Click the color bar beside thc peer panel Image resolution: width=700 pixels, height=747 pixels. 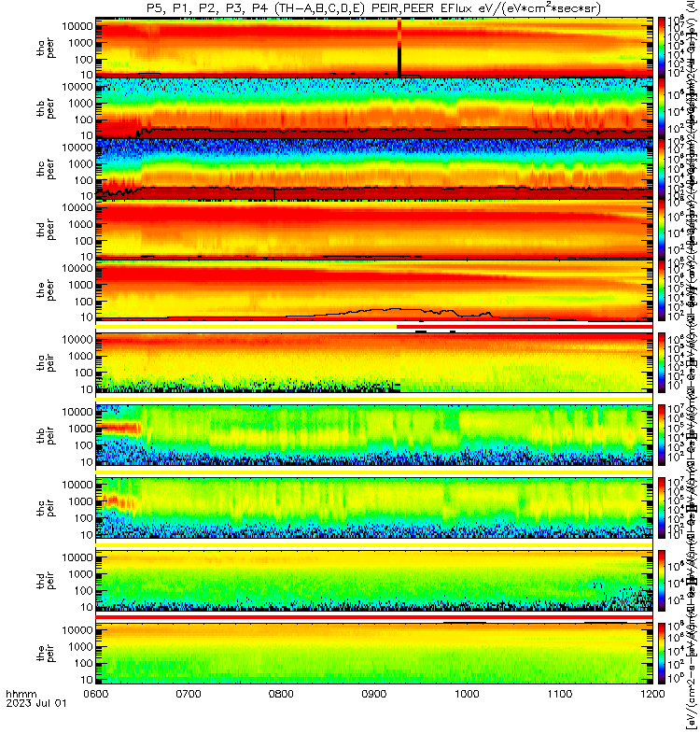[662, 169]
